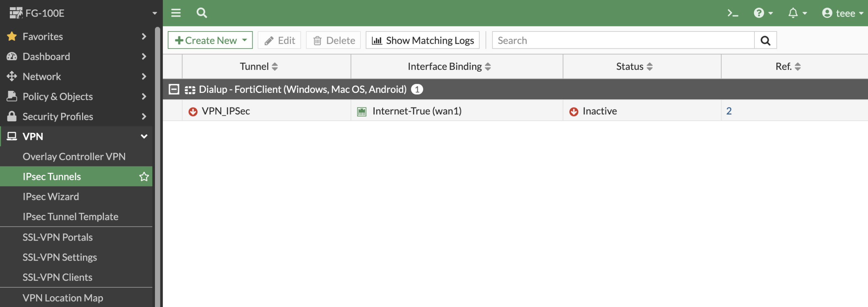Collapse the Dialup - FortiClient group
The image size is (868, 307).
click(174, 89)
